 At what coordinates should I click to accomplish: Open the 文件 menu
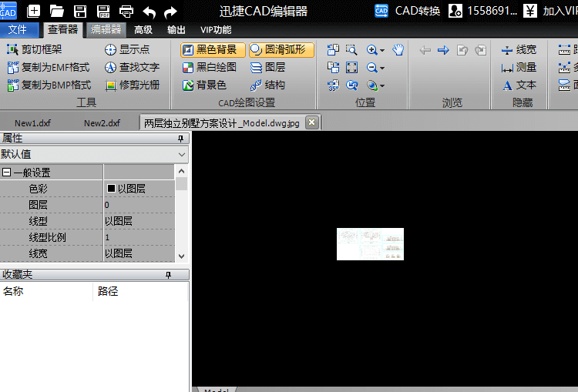tap(18, 29)
